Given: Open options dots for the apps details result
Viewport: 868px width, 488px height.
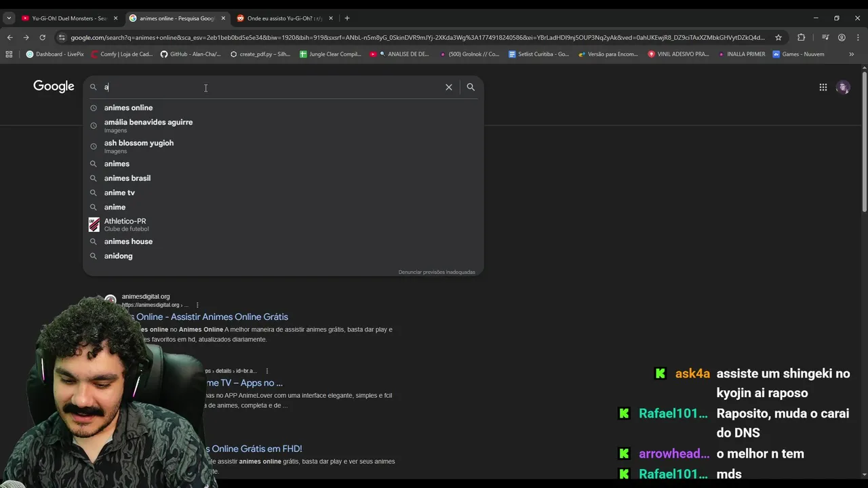Looking at the screenshot, I should click(267, 371).
